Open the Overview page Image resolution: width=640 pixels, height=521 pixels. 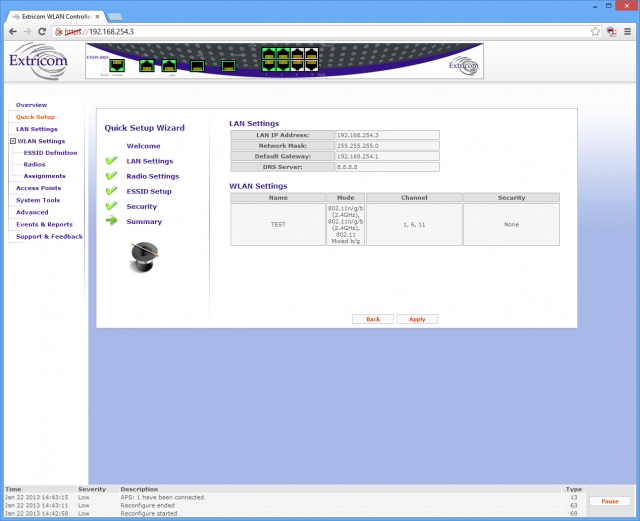point(31,105)
